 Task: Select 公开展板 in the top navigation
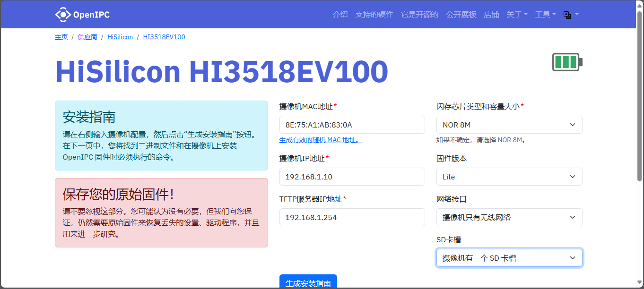461,15
